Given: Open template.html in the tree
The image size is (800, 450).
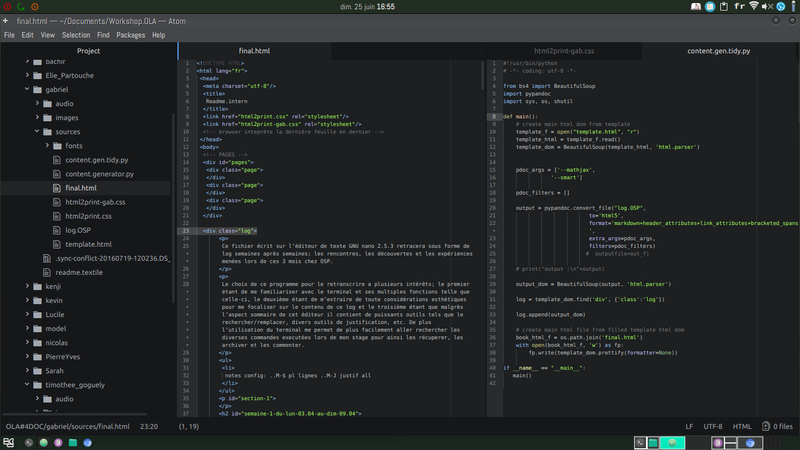Looking at the screenshot, I should [88, 244].
